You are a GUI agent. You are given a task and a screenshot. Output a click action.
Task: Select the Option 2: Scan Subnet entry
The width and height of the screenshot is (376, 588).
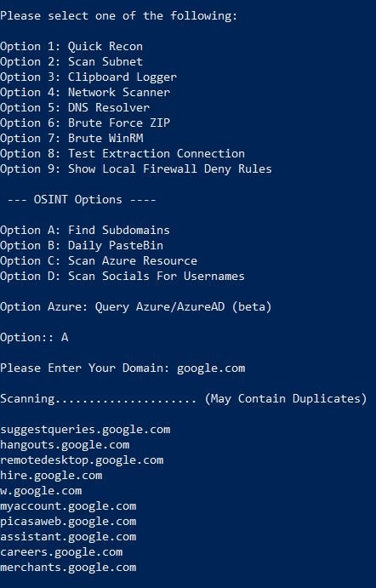pyautogui.click(x=71, y=61)
